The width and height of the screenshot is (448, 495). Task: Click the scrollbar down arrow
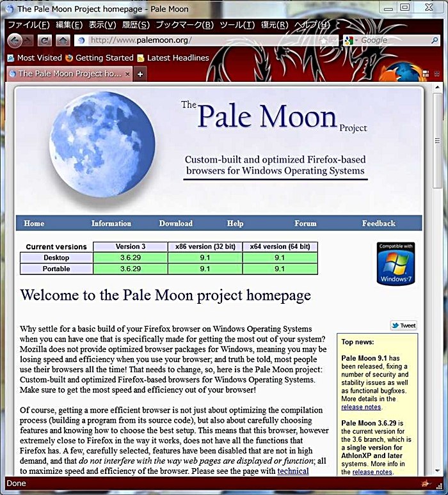(438, 471)
